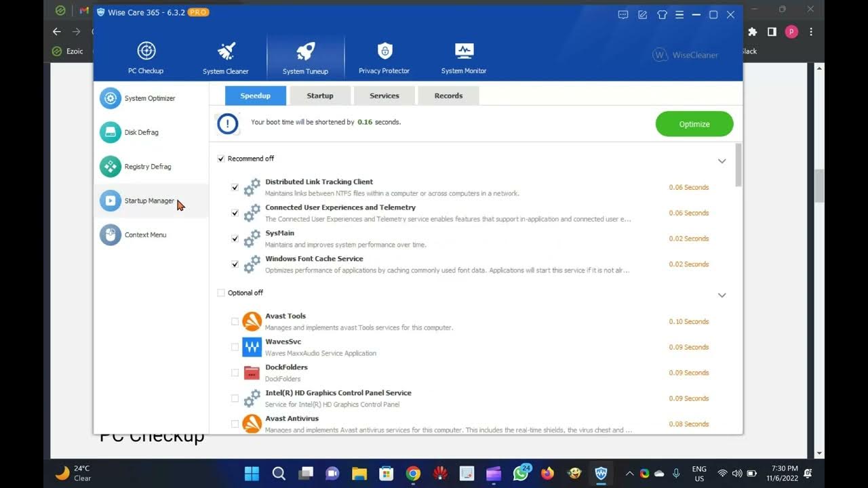Show hidden system tray icons
This screenshot has width=868, height=488.
pyautogui.click(x=629, y=473)
